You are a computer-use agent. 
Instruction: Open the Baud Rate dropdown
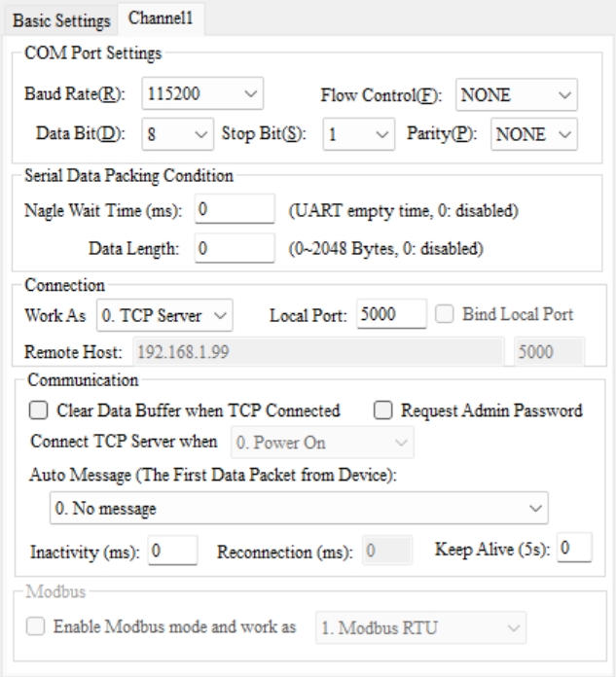(202, 97)
